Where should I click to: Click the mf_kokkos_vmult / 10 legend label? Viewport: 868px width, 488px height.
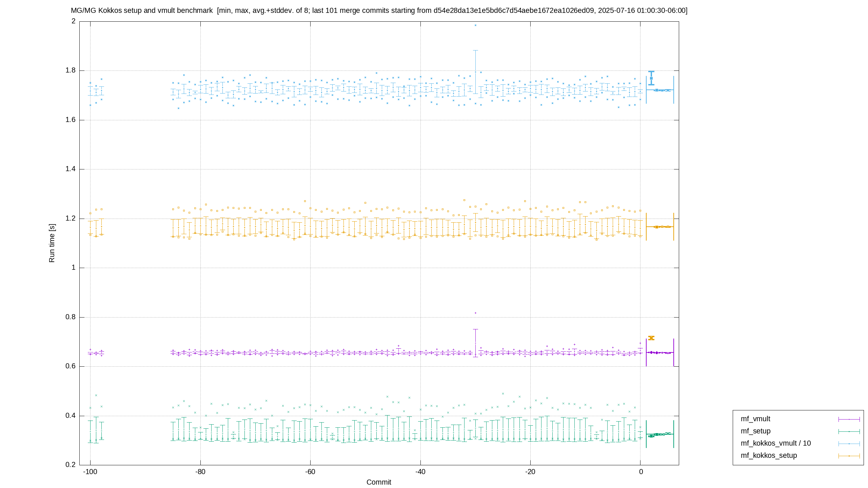click(775, 443)
